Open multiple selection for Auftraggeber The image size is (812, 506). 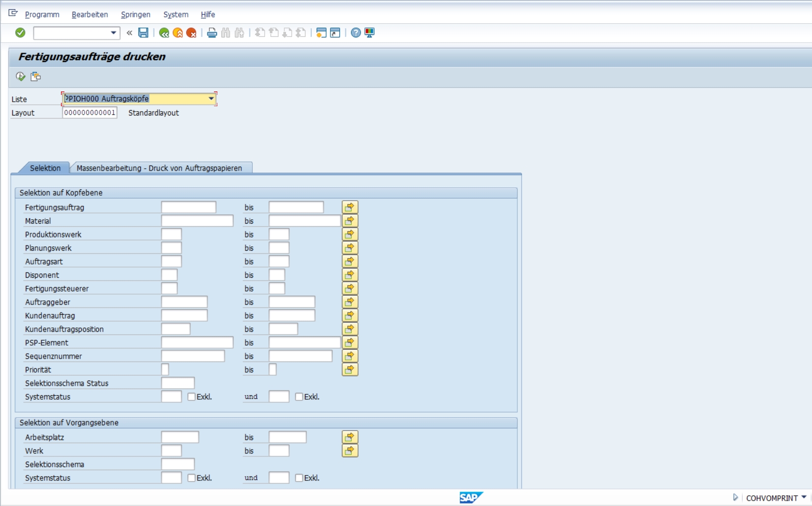[x=350, y=302]
